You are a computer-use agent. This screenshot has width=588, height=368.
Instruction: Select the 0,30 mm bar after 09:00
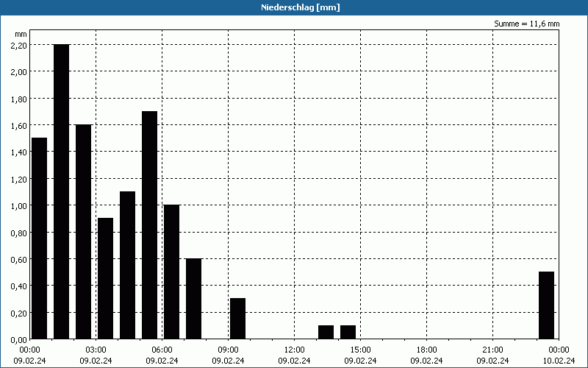click(x=237, y=319)
